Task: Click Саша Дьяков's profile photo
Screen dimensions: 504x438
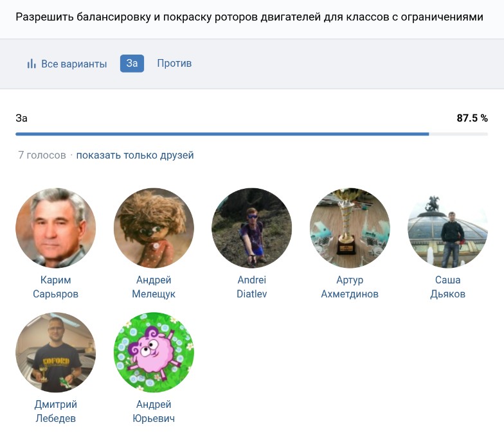Action: [447, 228]
